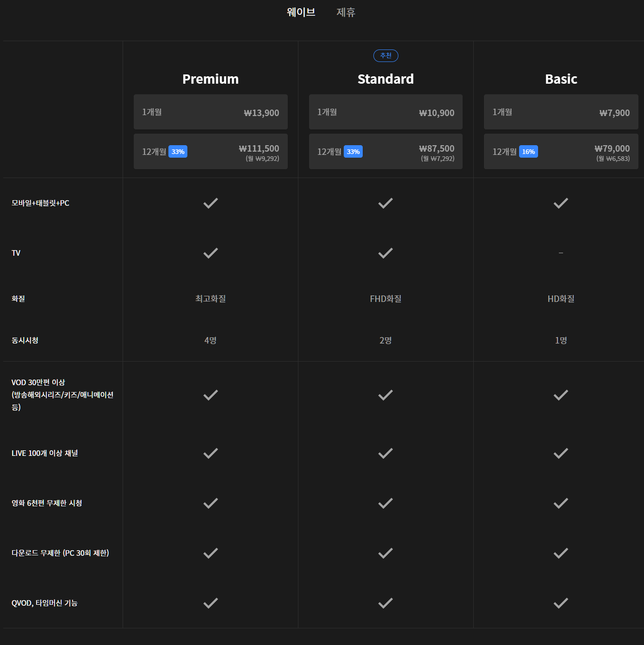Click the Premium checkmark for QVOD, 타임머신 기능
The height and width of the screenshot is (645, 644).
(x=211, y=603)
